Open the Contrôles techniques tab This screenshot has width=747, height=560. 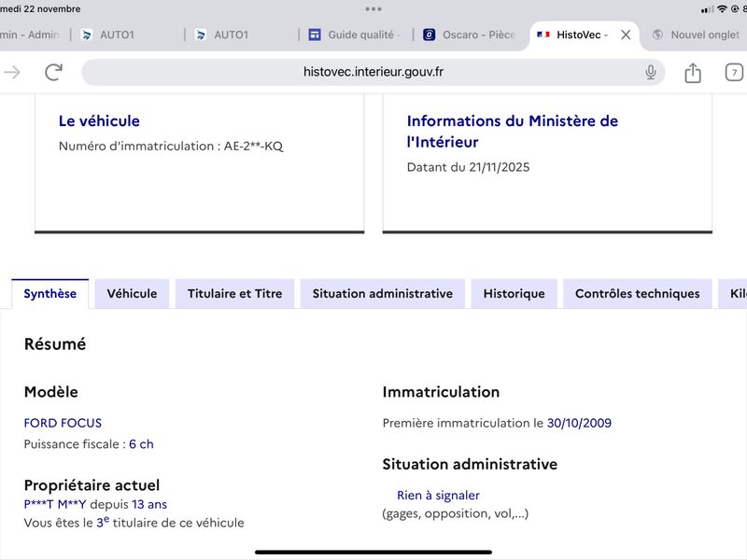pos(638,294)
